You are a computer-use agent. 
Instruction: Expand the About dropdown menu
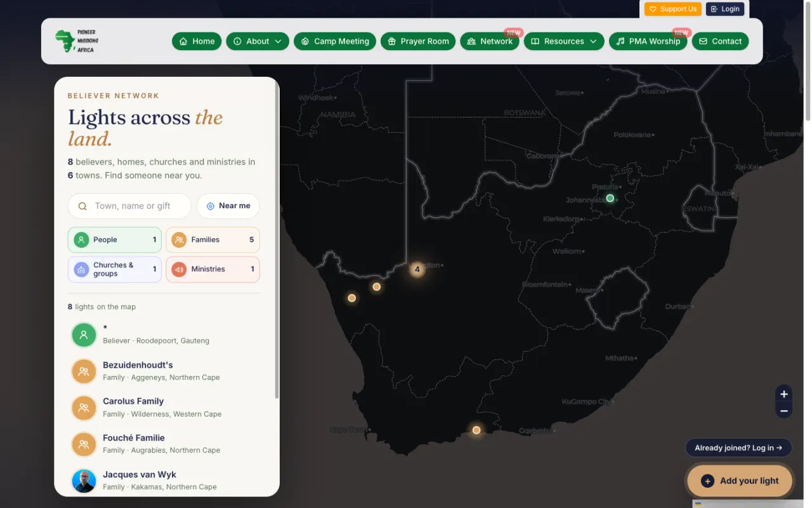[258, 41]
